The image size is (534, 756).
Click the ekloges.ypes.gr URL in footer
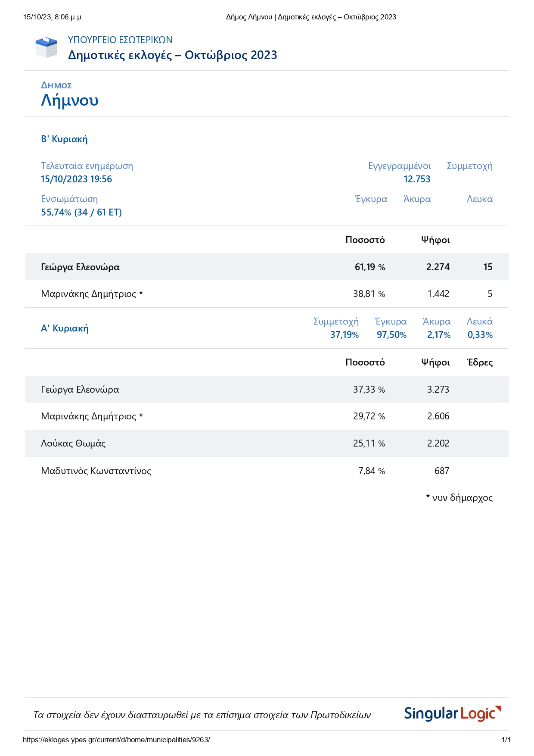coord(116,740)
